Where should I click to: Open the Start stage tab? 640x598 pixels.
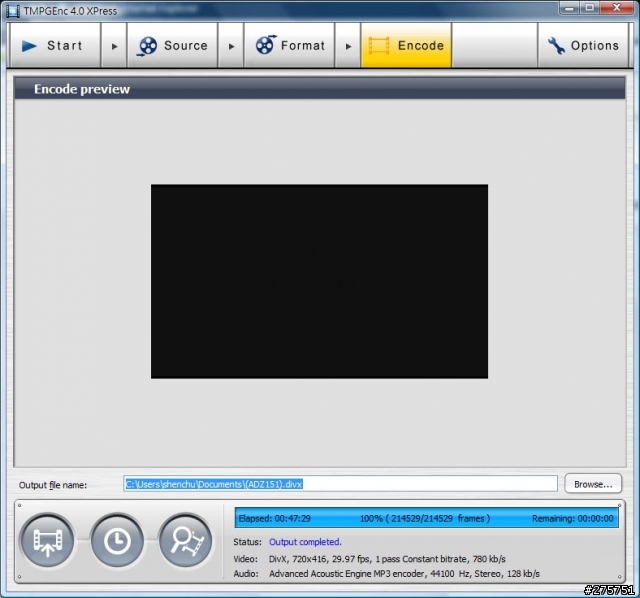(55, 45)
